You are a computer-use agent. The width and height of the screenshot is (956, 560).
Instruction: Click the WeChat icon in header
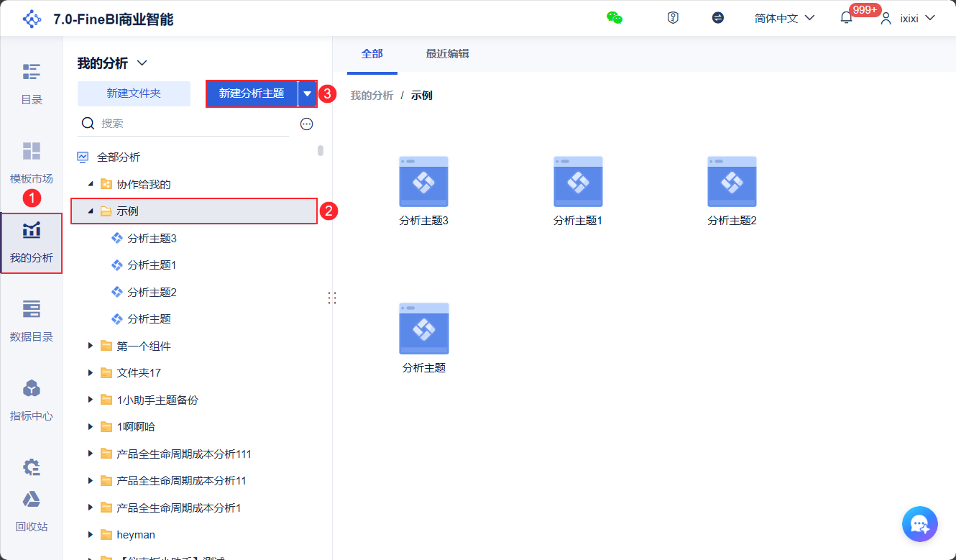(615, 18)
